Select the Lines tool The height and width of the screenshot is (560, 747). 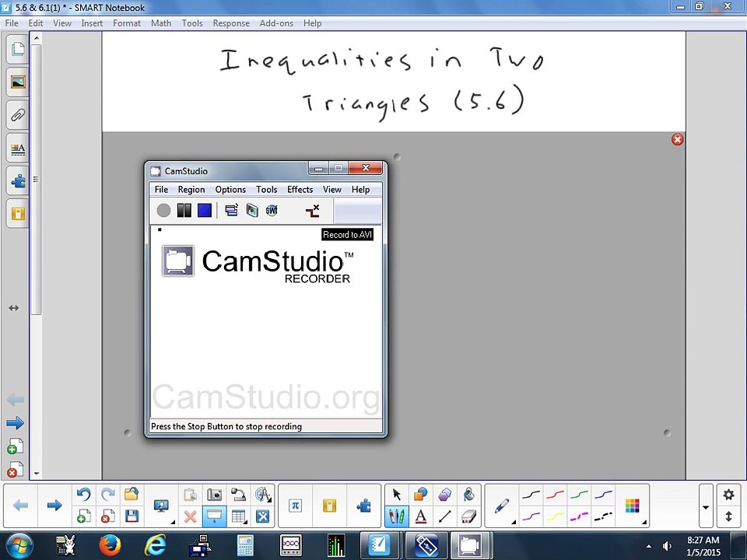point(444,516)
